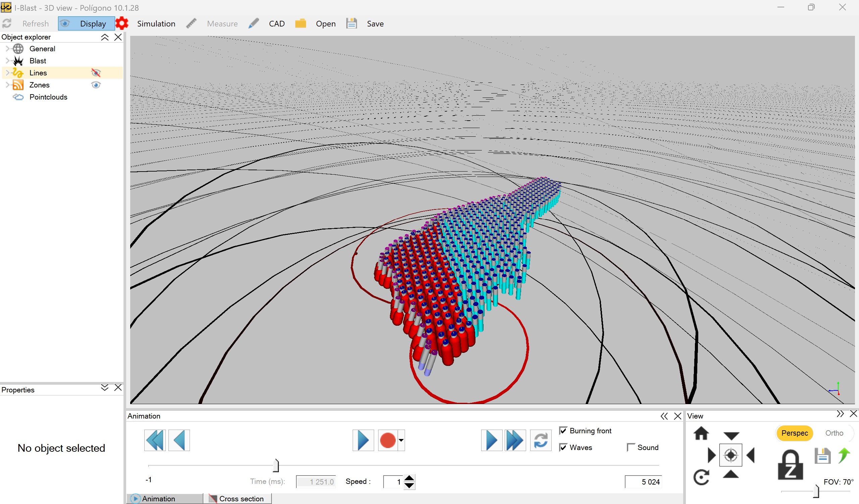Viewport: 859px width, 504px height.
Task: Click the green arrow icon in View panel
Action: pos(844,455)
